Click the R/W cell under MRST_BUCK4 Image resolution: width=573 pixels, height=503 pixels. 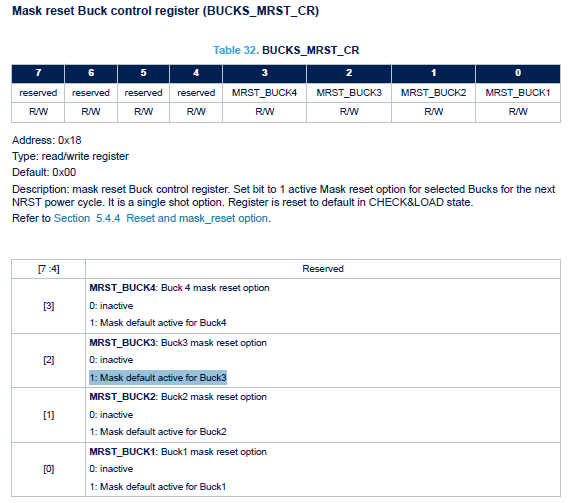(x=265, y=112)
